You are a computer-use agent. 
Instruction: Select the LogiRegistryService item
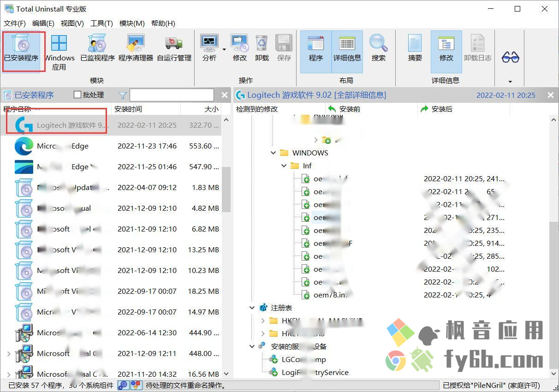click(315, 372)
